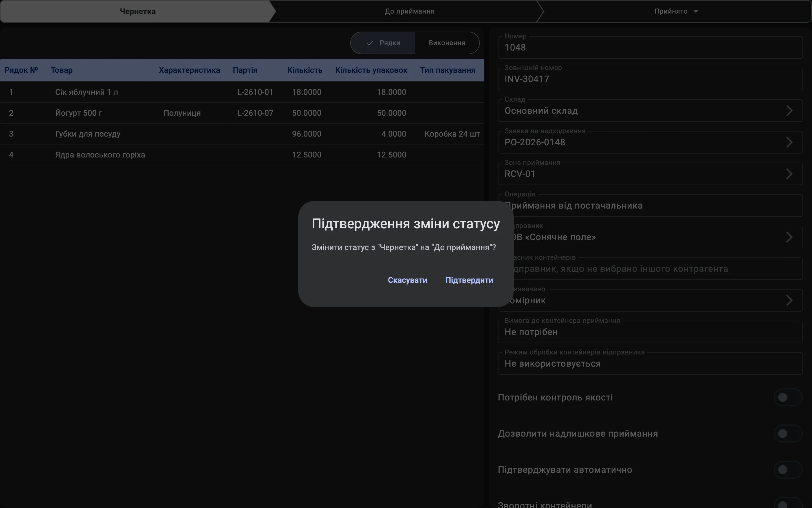Click the Зовнішній номер field INV-30417

pos(650,79)
